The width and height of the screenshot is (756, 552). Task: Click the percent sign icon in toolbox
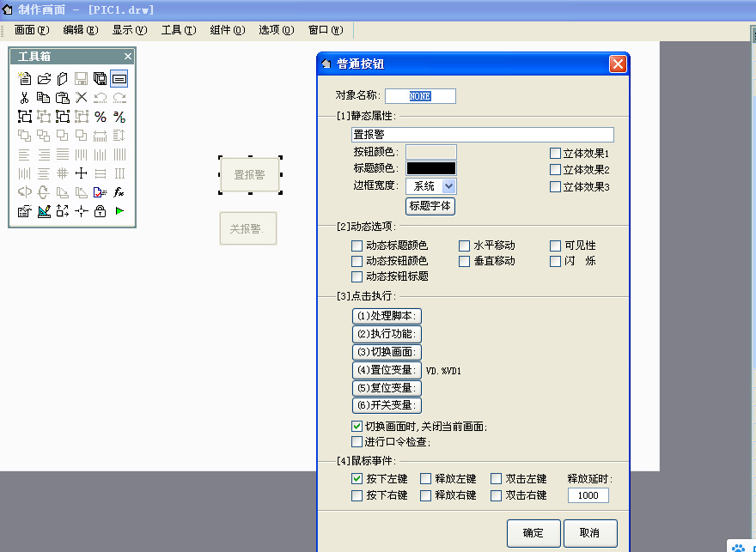pyautogui.click(x=101, y=117)
